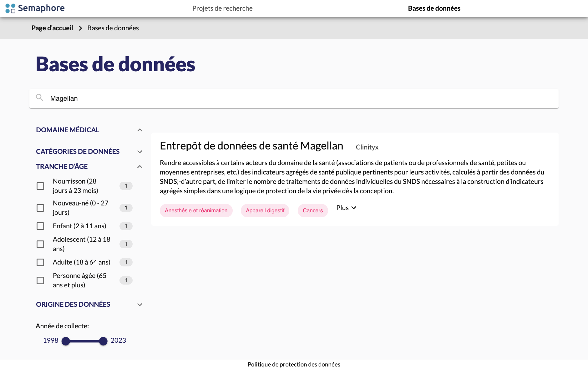Click the Semaphore logo icon
Image resolution: width=588 pixels, height=389 pixels.
(x=10, y=8)
